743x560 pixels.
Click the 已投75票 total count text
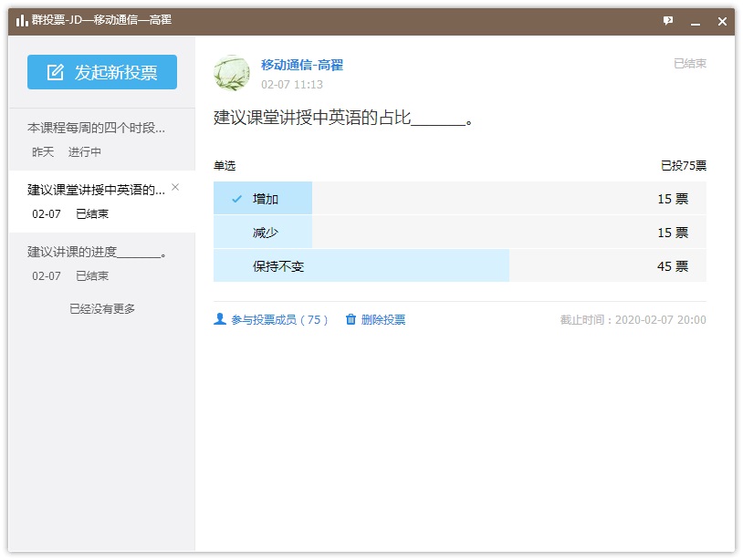tap(684, 166)
